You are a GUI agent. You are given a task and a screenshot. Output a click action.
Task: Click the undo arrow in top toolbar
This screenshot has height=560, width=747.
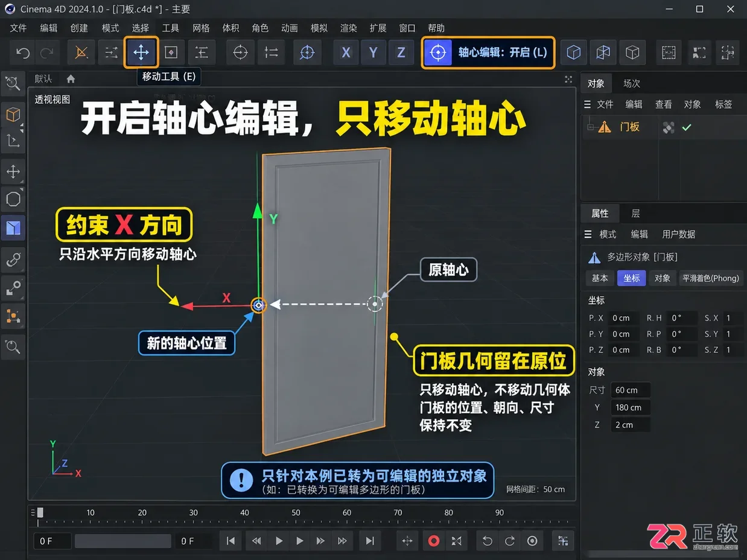point(23,52)
